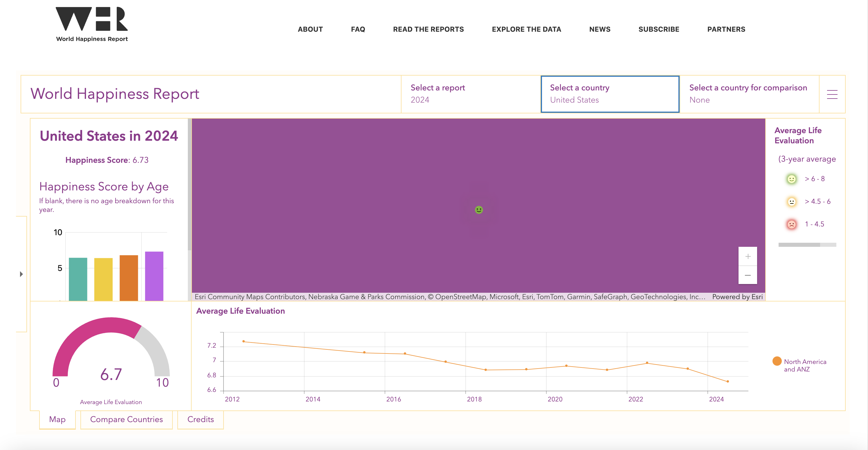The height and width of the screenshot is (450, 868).
Task: Click the purple age bar in chart
Action: click(x=154, y=276)
